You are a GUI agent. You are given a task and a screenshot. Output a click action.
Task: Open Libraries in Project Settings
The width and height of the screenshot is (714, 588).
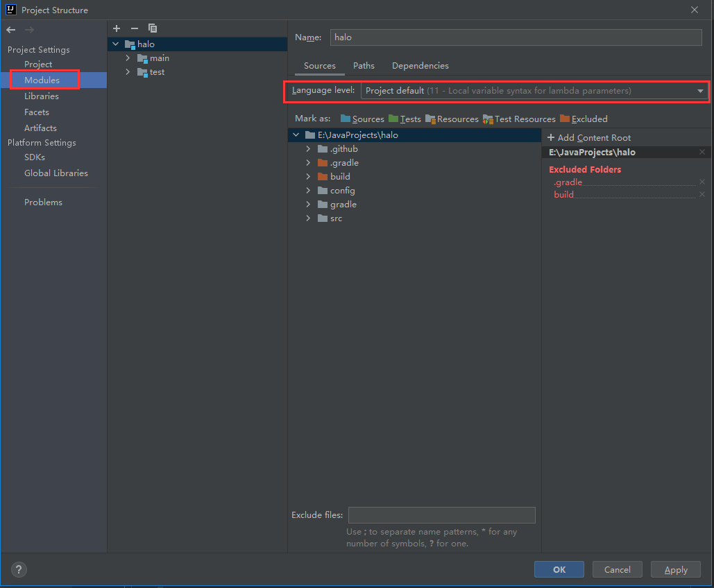click(42, 96)
